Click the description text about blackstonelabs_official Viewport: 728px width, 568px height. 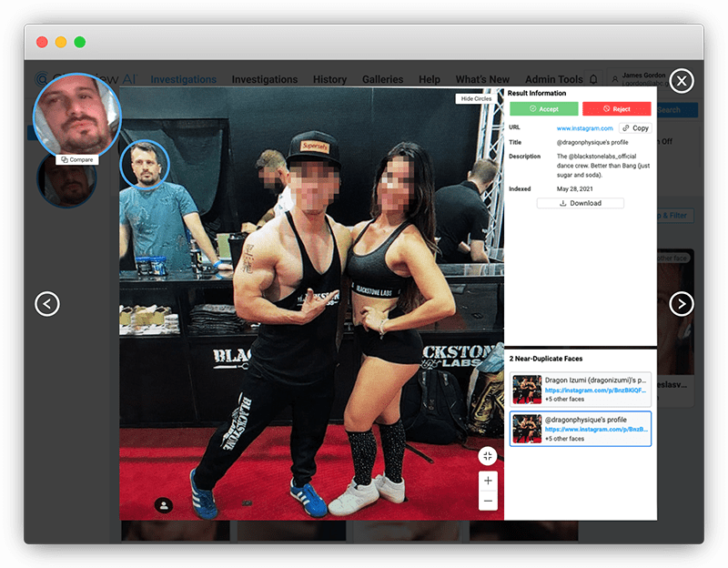[603, 166]
